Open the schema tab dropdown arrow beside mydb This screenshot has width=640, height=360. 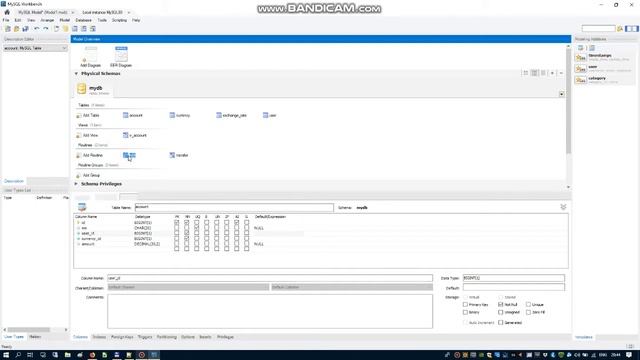pos(562,94)
